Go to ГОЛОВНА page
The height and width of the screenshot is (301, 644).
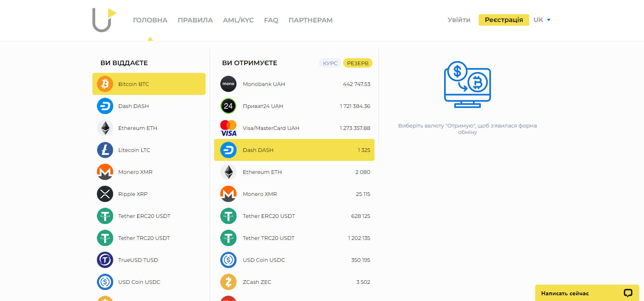click(x=150, y=20)
